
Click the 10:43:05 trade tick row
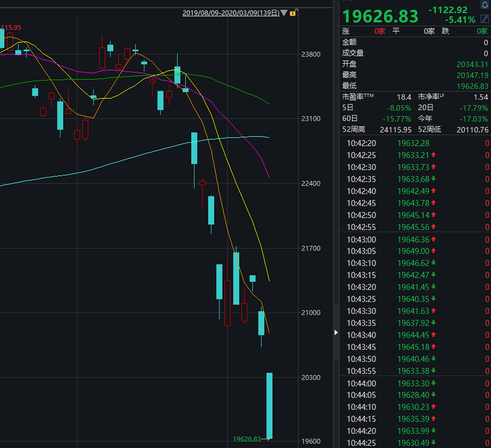pos(415,251)
